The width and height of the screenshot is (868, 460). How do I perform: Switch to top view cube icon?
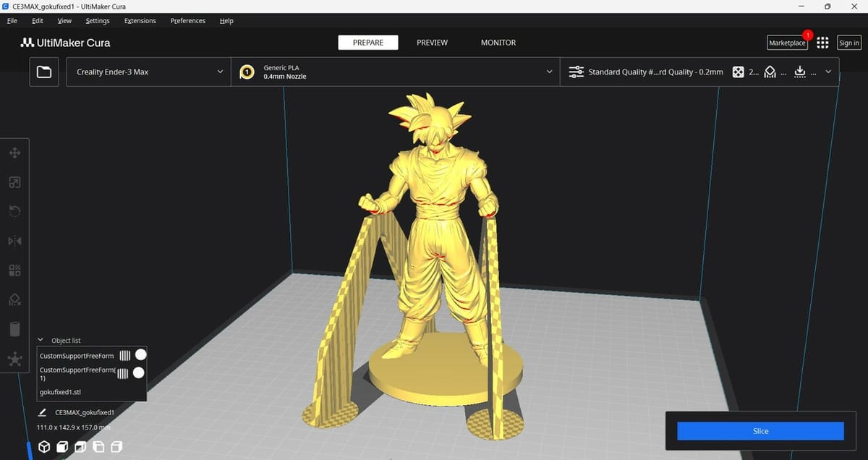point(80,447)
